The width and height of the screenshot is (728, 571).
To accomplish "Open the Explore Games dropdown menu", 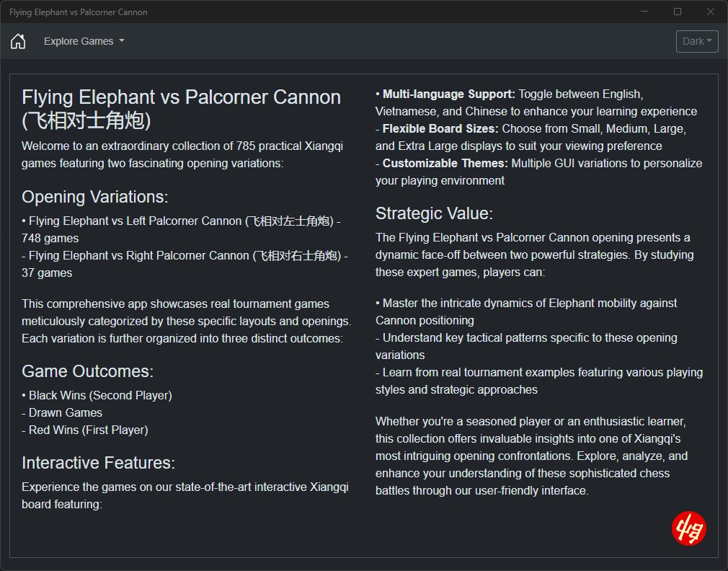I will (x=84, y=41).
